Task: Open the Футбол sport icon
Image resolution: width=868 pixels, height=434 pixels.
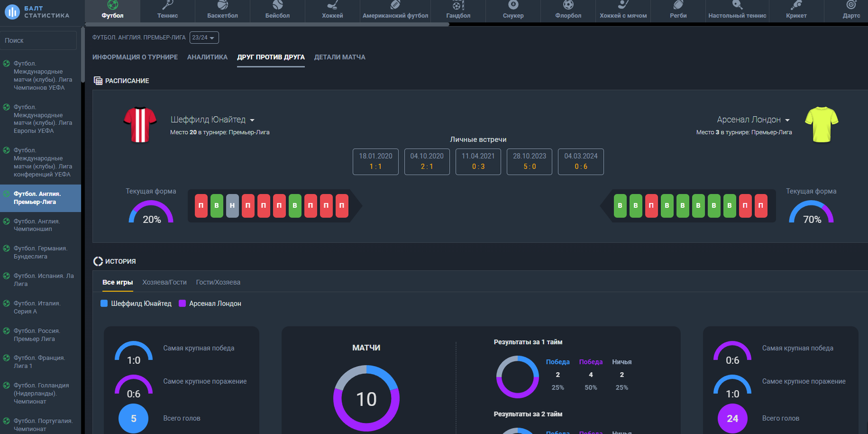Action: pos(112,5)
